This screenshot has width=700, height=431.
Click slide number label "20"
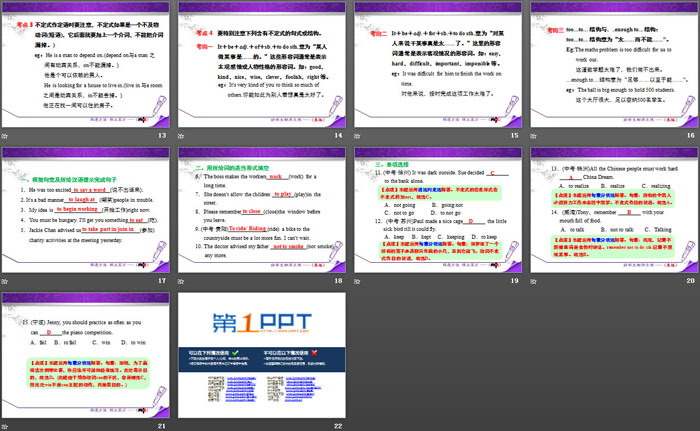coord(691,280)
